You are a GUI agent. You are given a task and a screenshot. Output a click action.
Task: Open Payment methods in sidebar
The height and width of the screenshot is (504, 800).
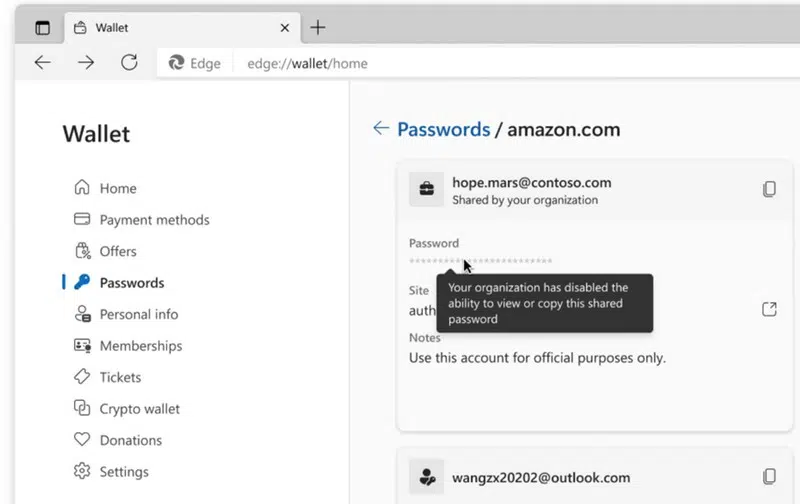pyautogui.click(x=154, y=220)
